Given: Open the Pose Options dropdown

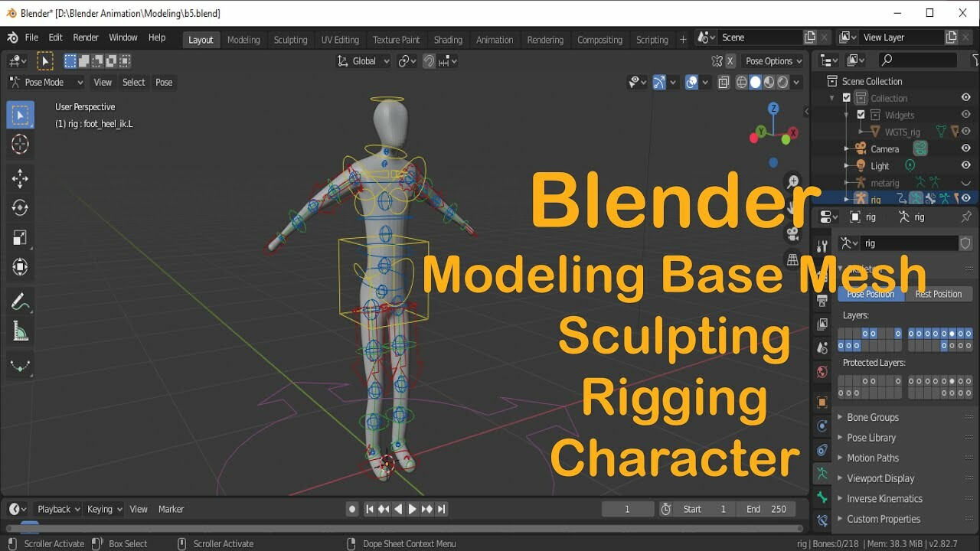Looking at the screenshot, I should pos(774,61).
